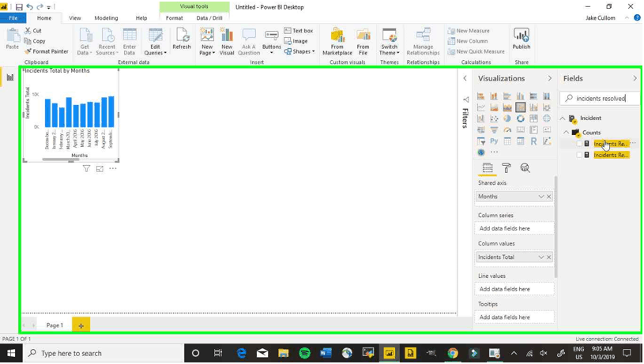Screen dimensions: 644x364
Task: Click Manage Relationships
Action: point(423,41)
